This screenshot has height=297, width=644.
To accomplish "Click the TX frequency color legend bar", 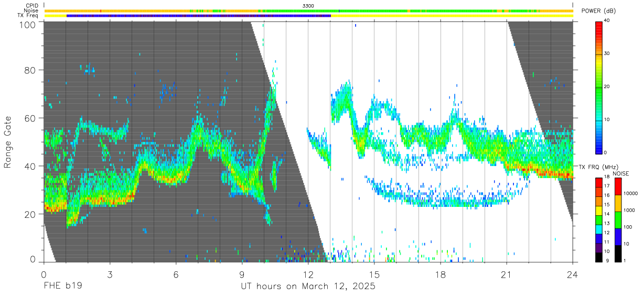I will 599,219.
